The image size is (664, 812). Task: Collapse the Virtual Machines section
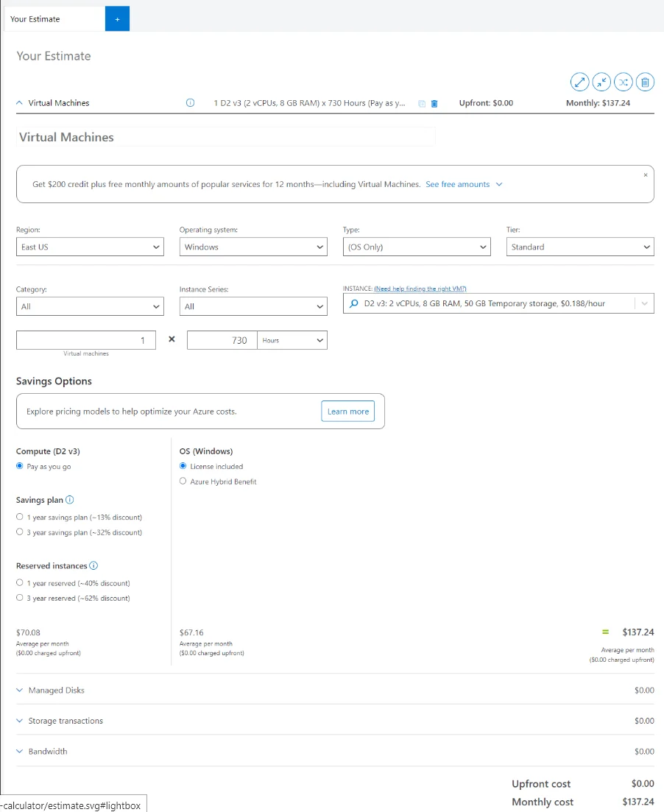point(19,103)
